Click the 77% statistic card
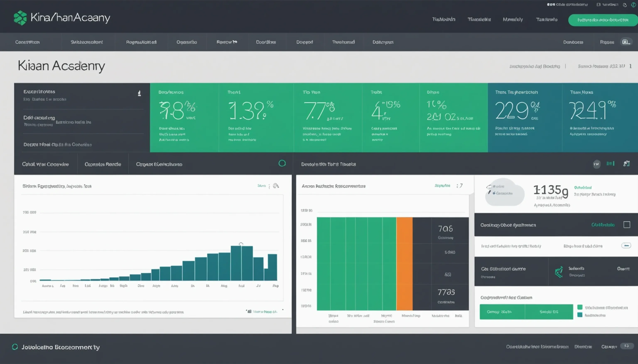 pyautogui.click(x=328, y=118)
